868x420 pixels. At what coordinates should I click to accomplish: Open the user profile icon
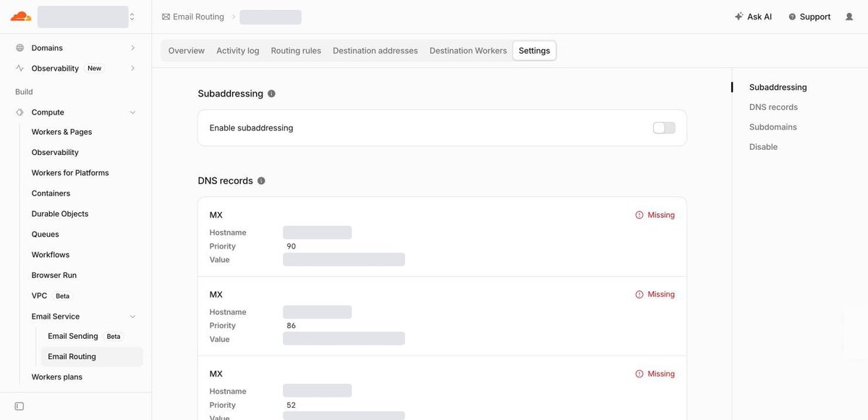(849, 17)
